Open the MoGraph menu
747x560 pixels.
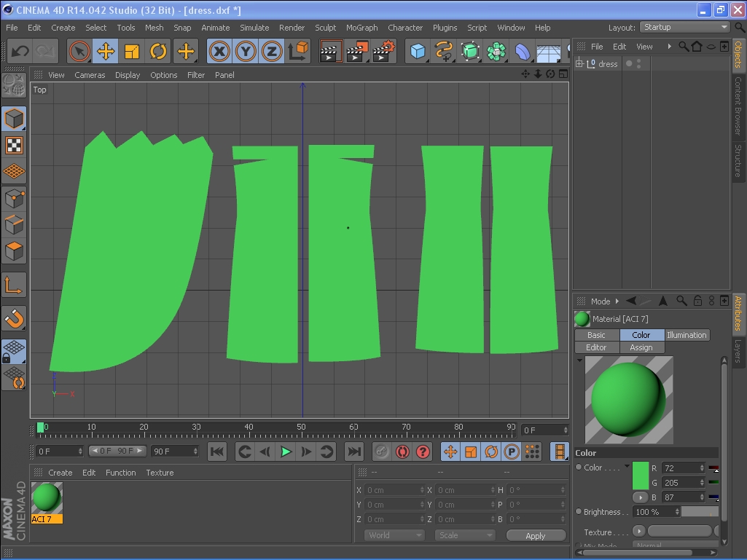point(361,28)
